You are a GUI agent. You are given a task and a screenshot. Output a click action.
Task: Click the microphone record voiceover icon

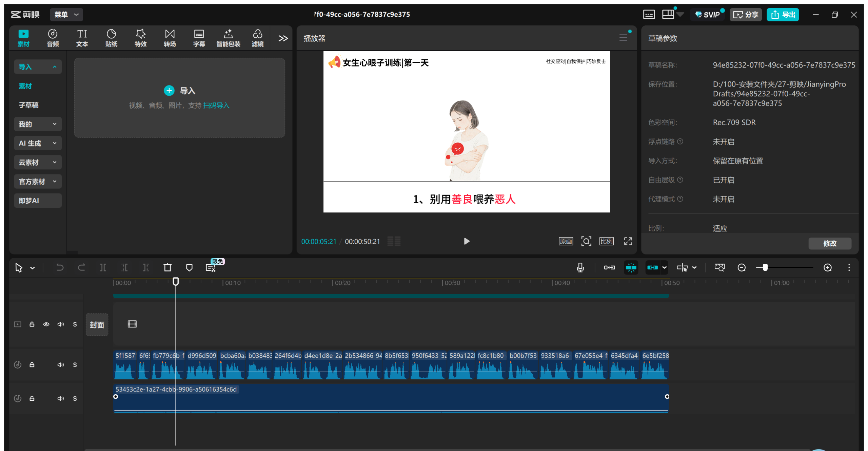(580, 268)
